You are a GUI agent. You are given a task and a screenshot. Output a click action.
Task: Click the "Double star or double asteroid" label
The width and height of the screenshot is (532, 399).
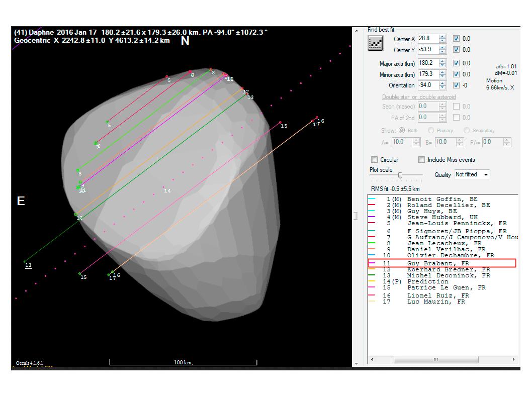[419, 97]
